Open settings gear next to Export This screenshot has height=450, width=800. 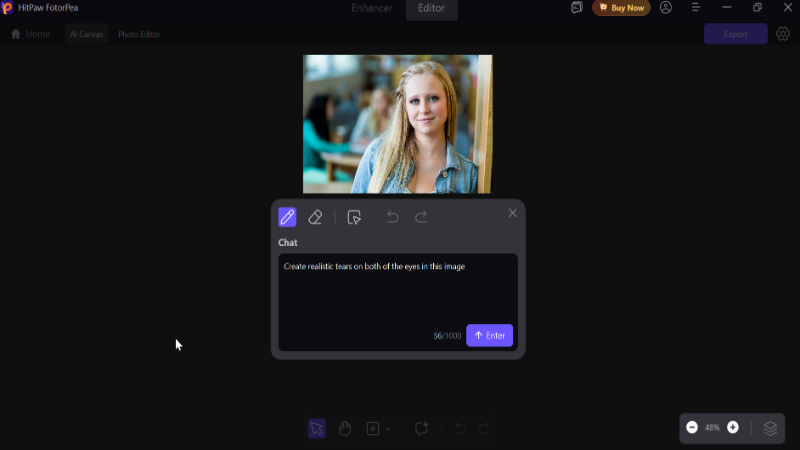[783, 34]
